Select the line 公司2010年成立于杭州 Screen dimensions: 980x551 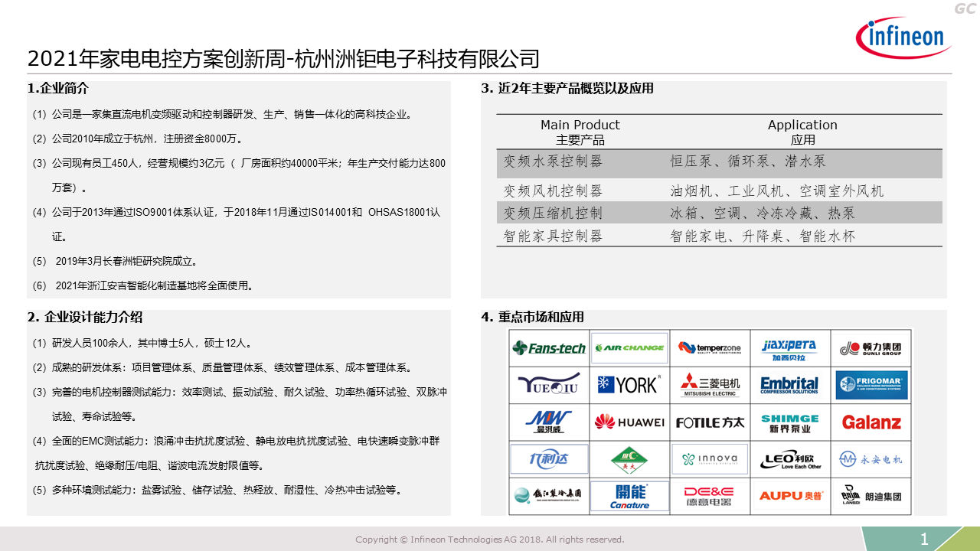137,139
